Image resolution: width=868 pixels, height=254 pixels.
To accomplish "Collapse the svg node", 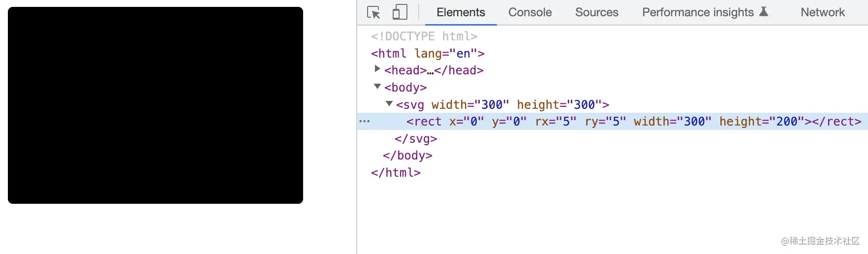I will pos(389,104).
